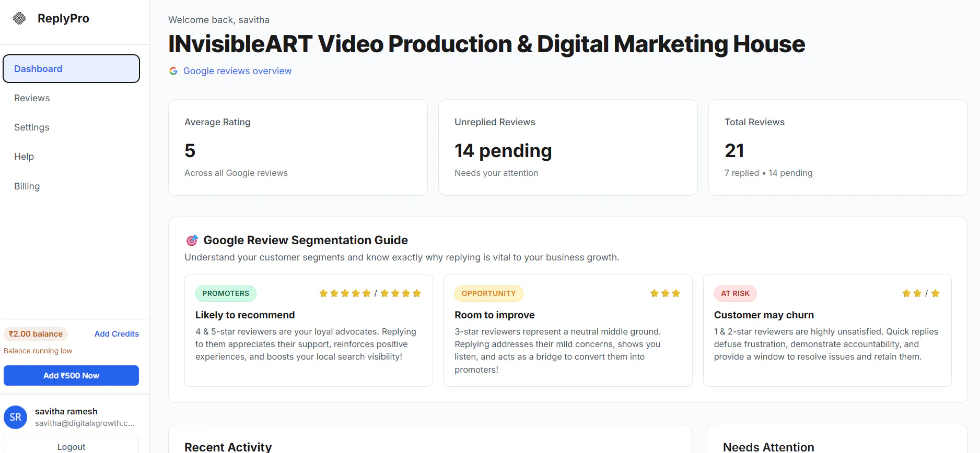Click the 'Balance running low' warning text
Image resolution: width=980 pixels, height=453 pixels.
click(38, 351)
